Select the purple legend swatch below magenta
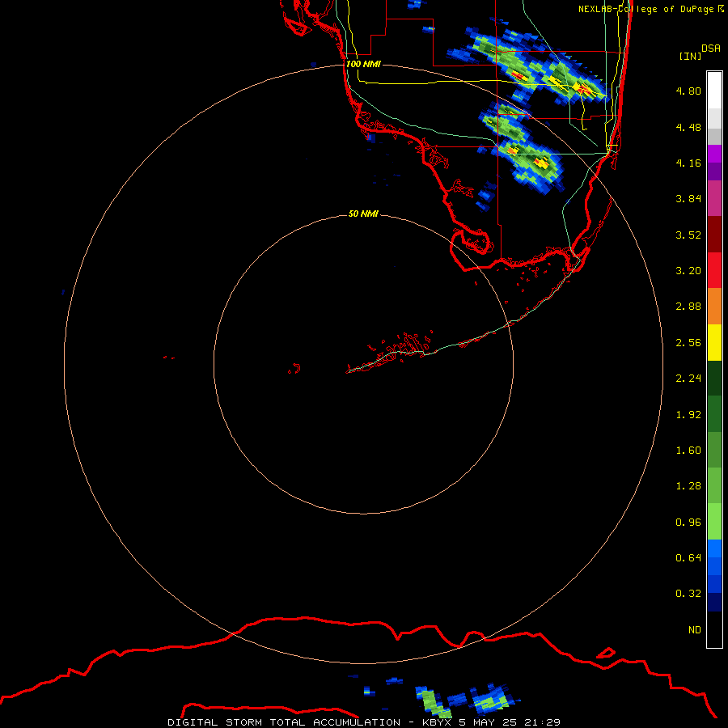Screen dimensions: 728x728 714,171
